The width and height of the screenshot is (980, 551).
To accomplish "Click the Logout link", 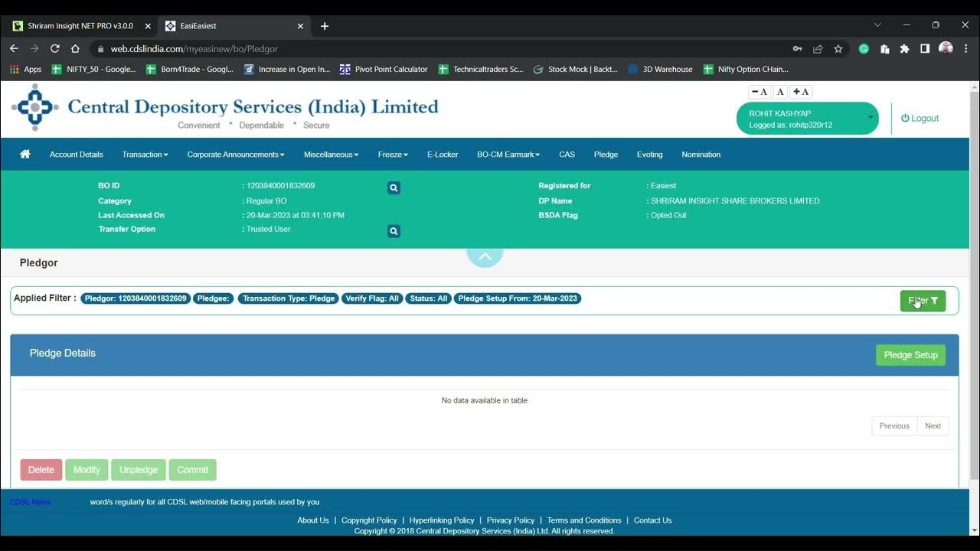I will (x=920, y=119).
